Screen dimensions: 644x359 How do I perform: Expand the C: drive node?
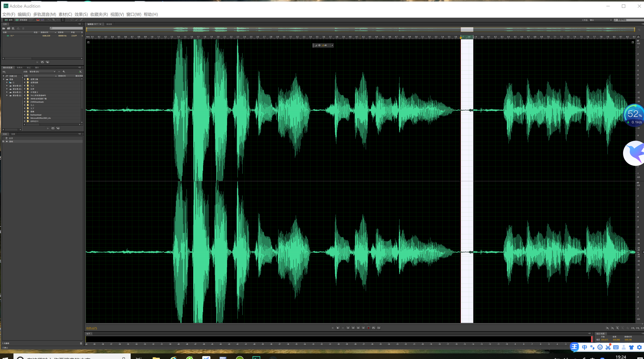pyautogui.click(x=7, y=82)
